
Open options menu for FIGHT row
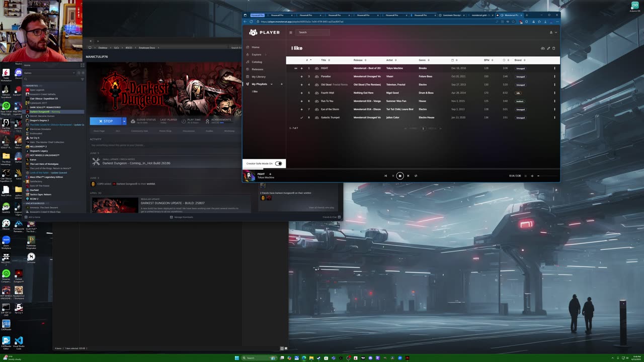point(555,68)
